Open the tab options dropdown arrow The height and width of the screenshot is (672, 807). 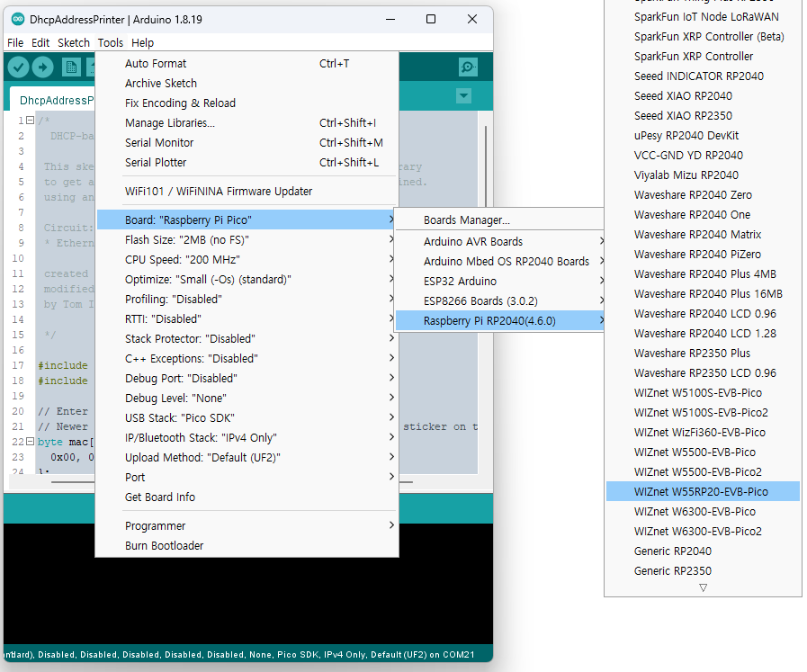[x=463, y=95]
